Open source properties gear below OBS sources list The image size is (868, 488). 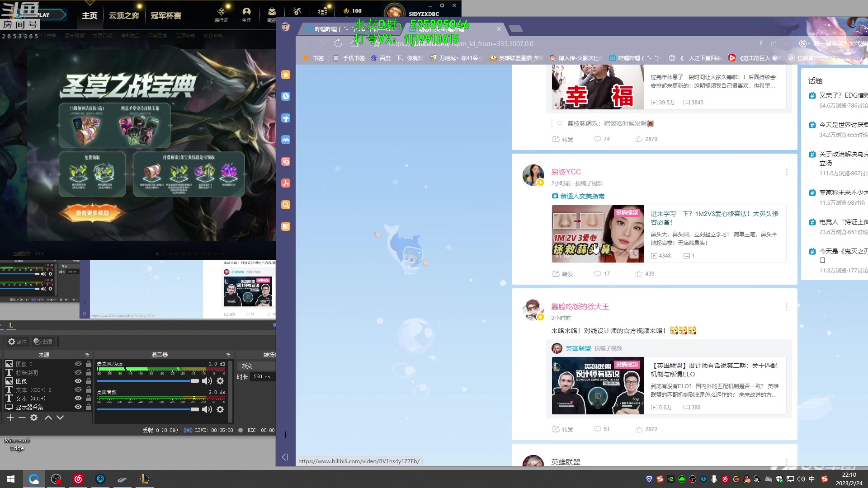(x=34, y=418)
